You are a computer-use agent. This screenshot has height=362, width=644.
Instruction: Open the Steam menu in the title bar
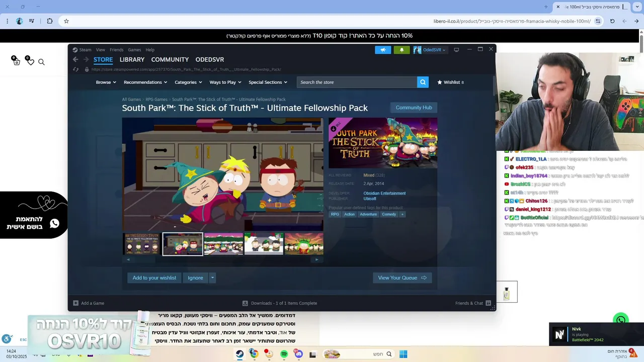click(82, 50)
